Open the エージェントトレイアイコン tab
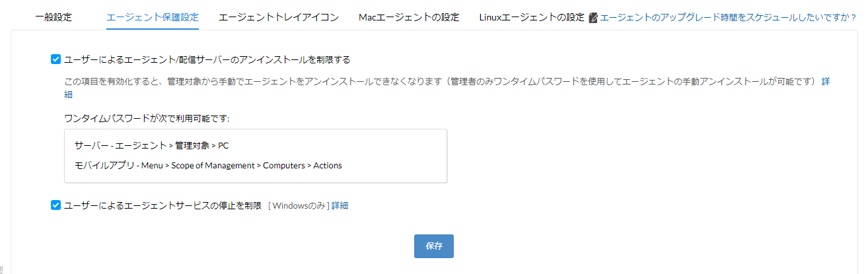Viewport: 868px width, 274px height. tap(279, 17)
